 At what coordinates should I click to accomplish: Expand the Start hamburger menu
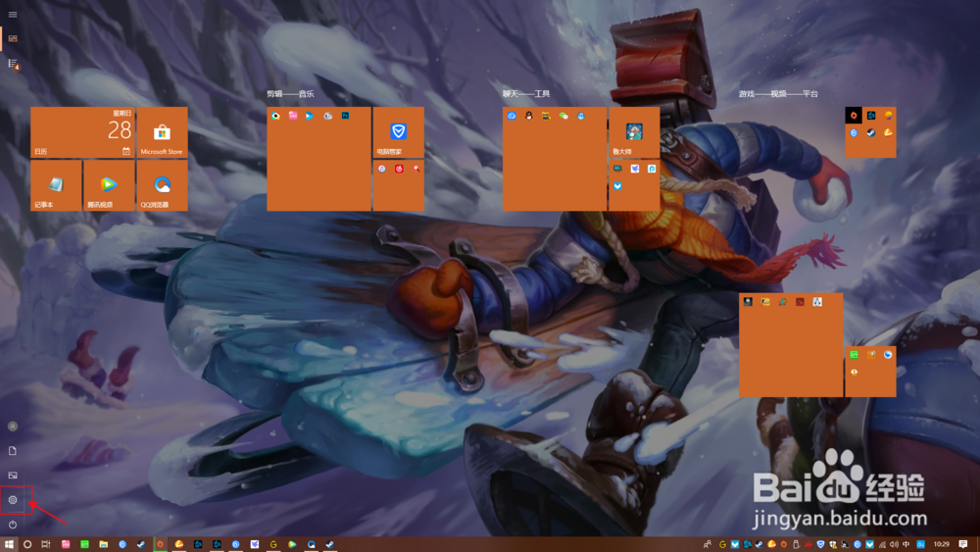13,15
